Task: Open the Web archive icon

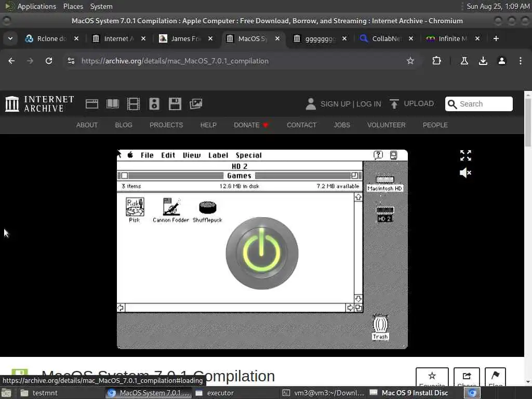Action: pos(92,104)
